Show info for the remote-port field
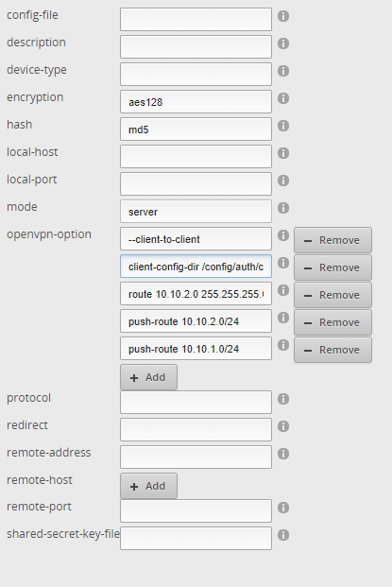 [283, 508]
